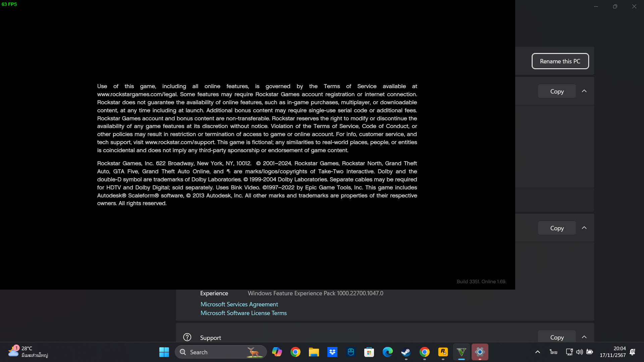The image size is (644, 362).
Task: Switch to the Chrome icon beside Steam
Action: [425, 352]
